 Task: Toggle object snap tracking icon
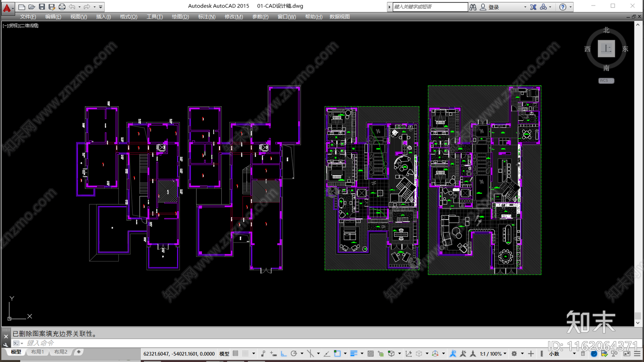click(327, 354)
